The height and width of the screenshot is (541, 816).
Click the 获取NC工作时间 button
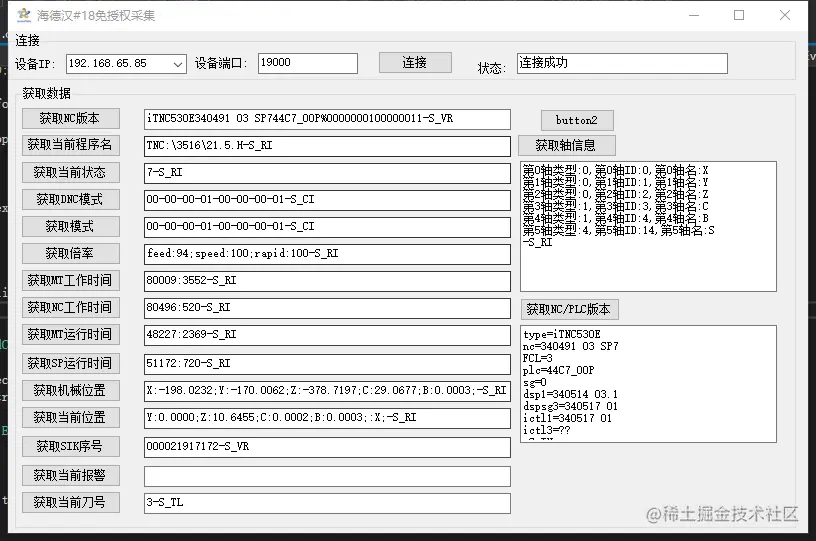pos(71,308)
